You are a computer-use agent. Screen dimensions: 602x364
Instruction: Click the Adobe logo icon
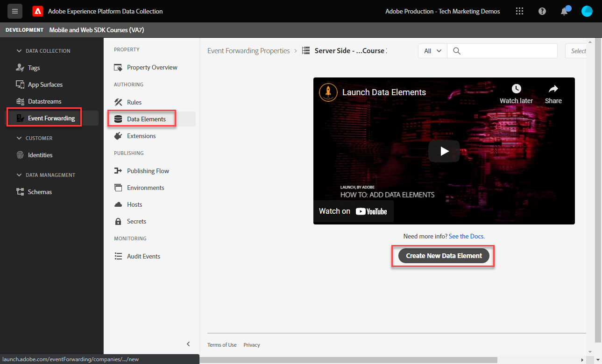[x=38, y=11]
